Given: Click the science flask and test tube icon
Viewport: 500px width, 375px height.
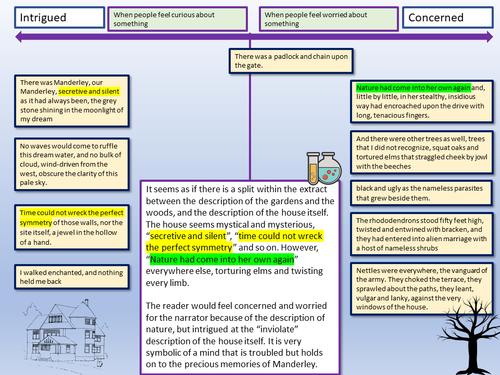Looking at the screenshot, I should click(x=324, y=168).
